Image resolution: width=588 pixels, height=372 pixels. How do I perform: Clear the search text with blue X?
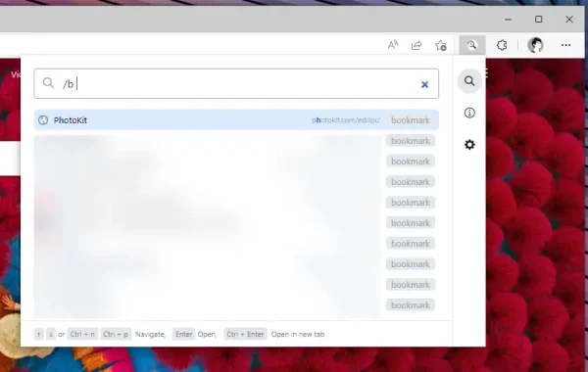(424, 84)
